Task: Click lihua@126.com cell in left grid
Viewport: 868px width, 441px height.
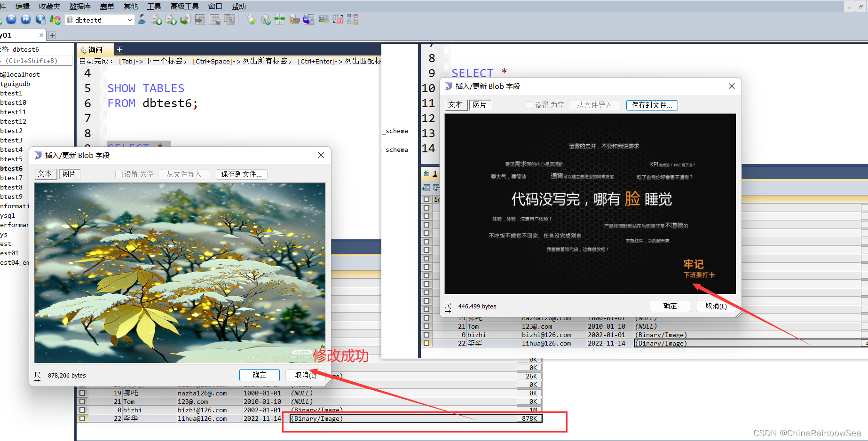Action: 210,418
